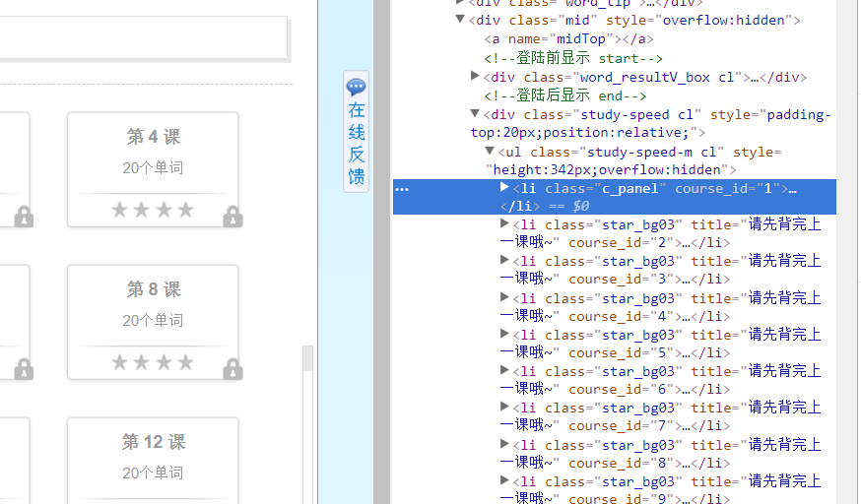Screen dimensions: 861x504
Task: Expand the li node with course_id="9"
Action: (x=504, y=480)
